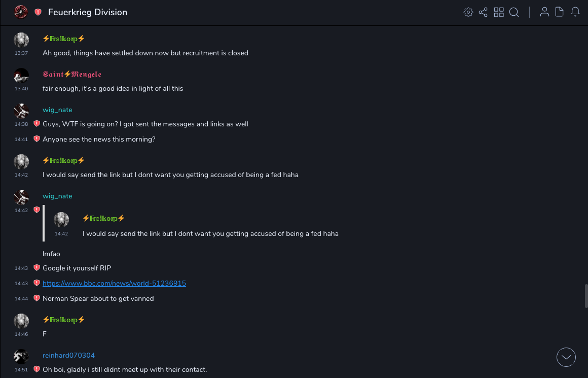Image resolution: width=588 pixels, height=378 pixels.
Task: Click the share icon in the header
Action: pos(483,12)
